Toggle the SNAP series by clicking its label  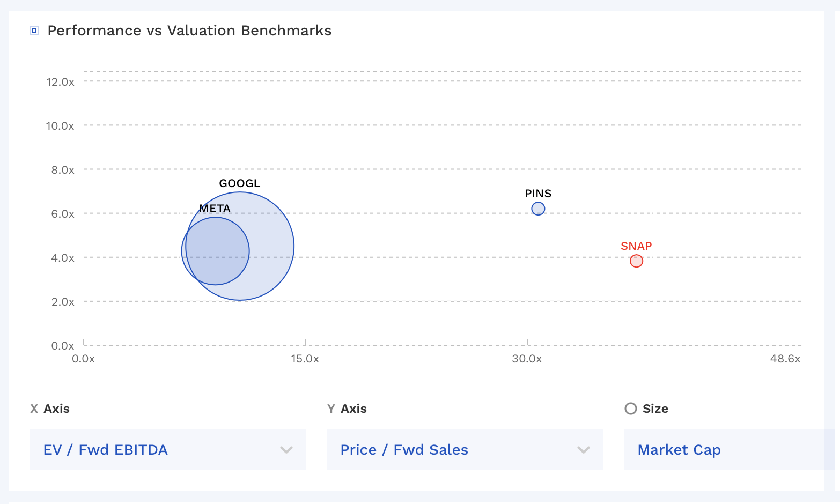636,246
